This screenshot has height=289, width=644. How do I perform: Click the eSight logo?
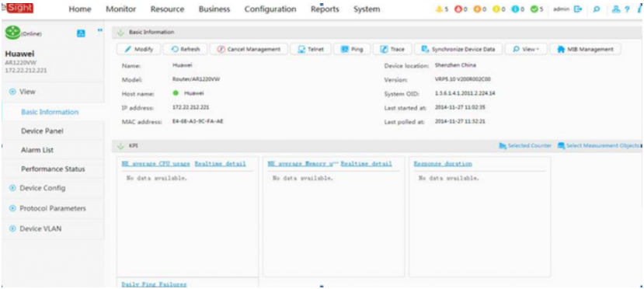[16, 8]
